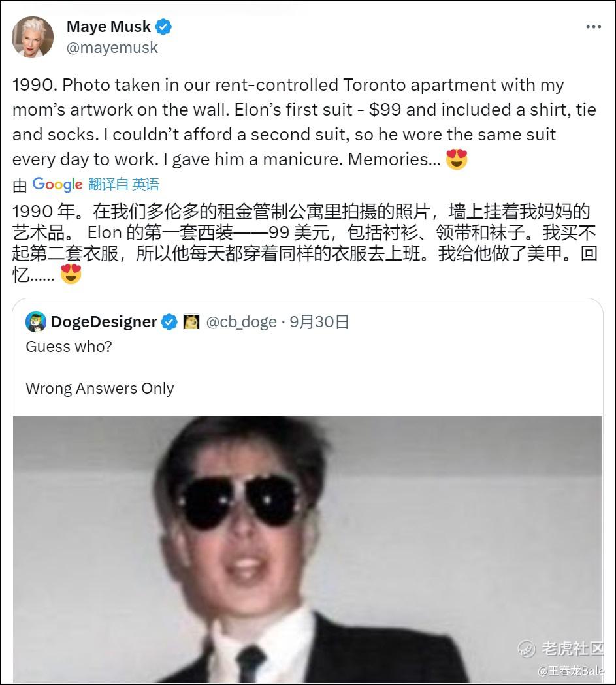Click the Doge affiliate badge icon
The height and width of the screenshot is (685, 616).
tap(191, 323)
